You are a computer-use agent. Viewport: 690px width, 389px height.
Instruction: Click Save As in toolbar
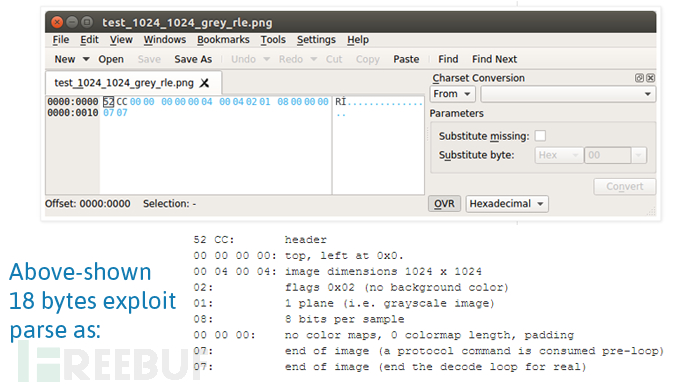tap(193, 59)
